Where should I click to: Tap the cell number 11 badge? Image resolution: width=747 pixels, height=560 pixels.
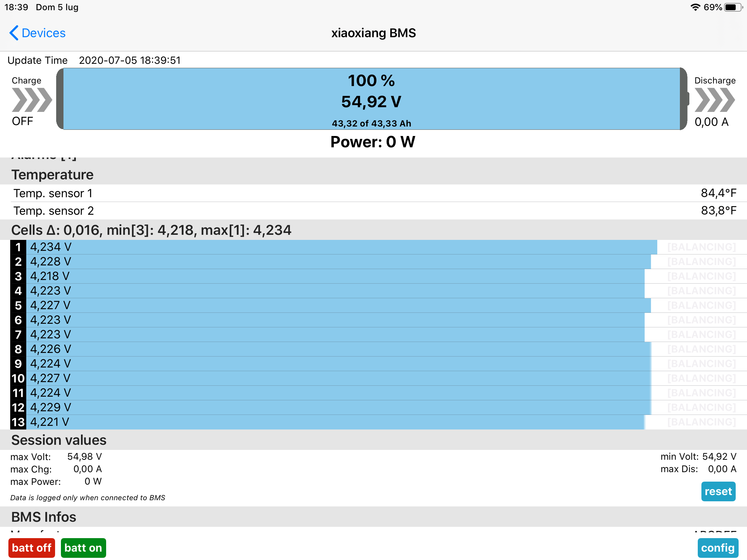pyautogui.click(x=18, y=393)
